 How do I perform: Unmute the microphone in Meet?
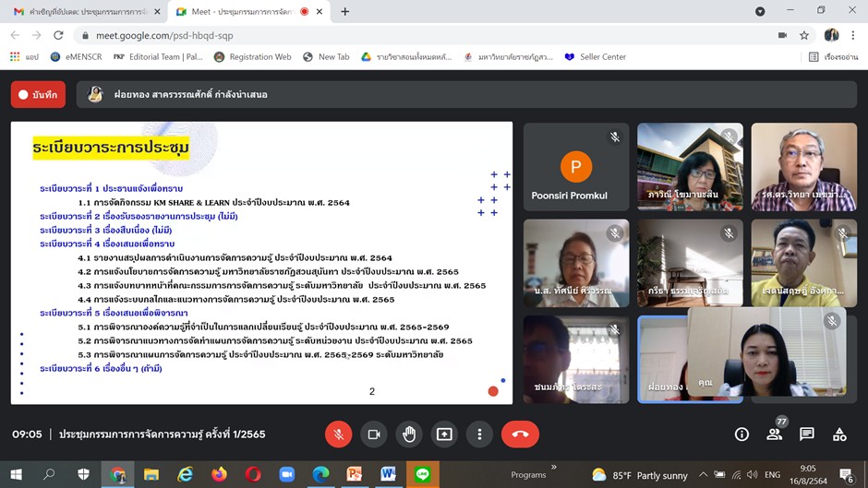click(339, 434)
